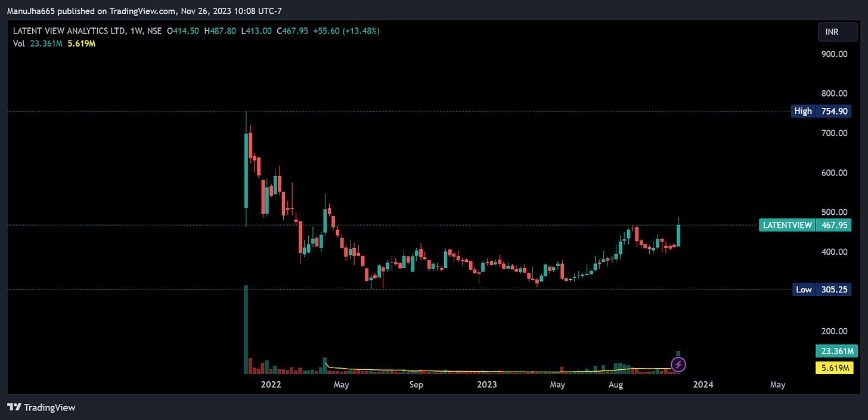
Task: Click the 2023 time axis label
Action: point(487,385)
